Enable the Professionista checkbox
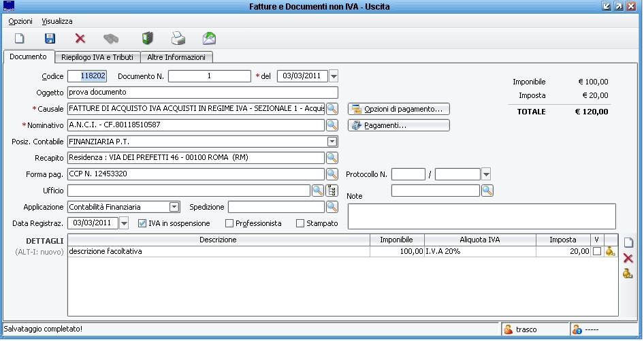 click(x=229, y=223)
